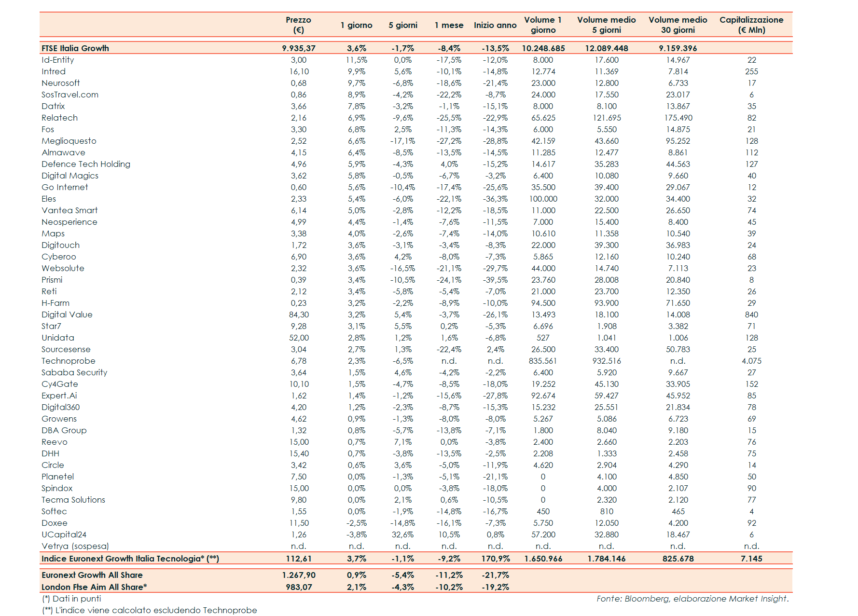Click Technoprobe capitalization "4.075"
This screenshot has height=616, width=858.
752,361
